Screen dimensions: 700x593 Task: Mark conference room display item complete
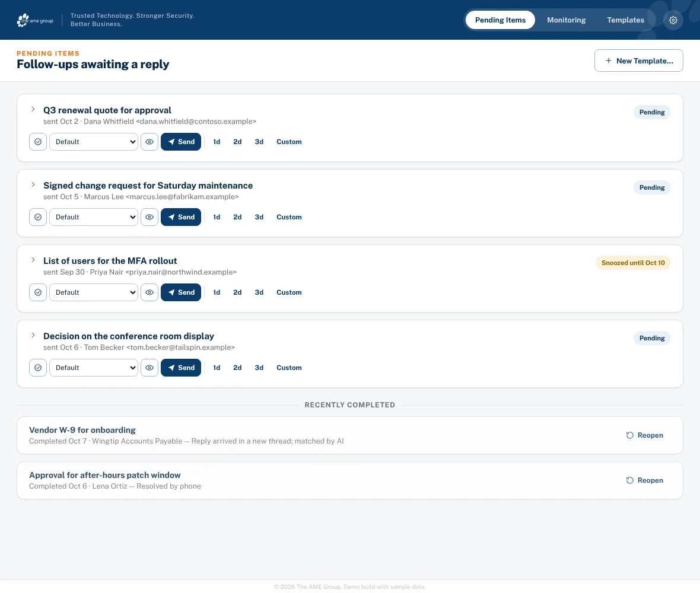[x=38, y=368]
